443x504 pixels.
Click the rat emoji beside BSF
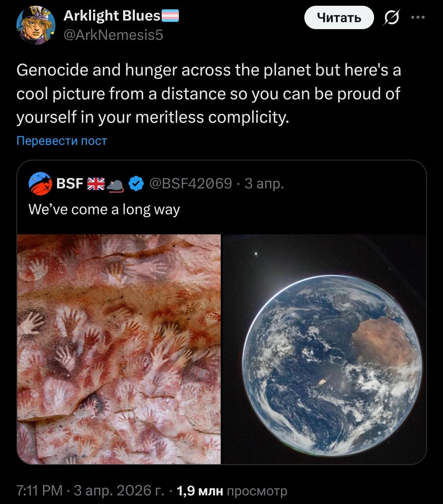[x=115, y=185]
